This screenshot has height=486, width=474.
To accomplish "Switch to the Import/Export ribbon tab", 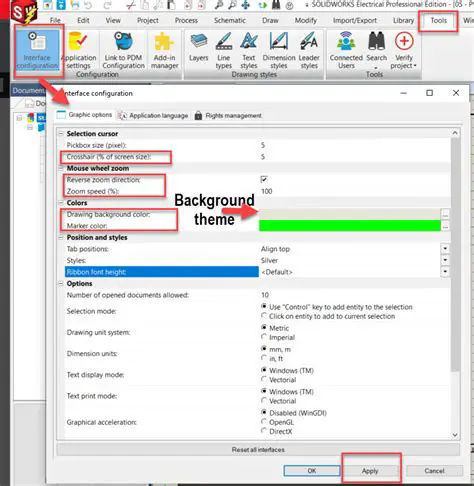I will click(355, 20).
